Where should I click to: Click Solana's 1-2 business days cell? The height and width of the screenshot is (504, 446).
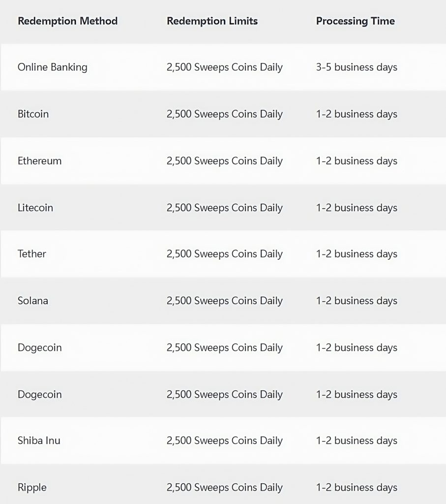coord(357,301)
